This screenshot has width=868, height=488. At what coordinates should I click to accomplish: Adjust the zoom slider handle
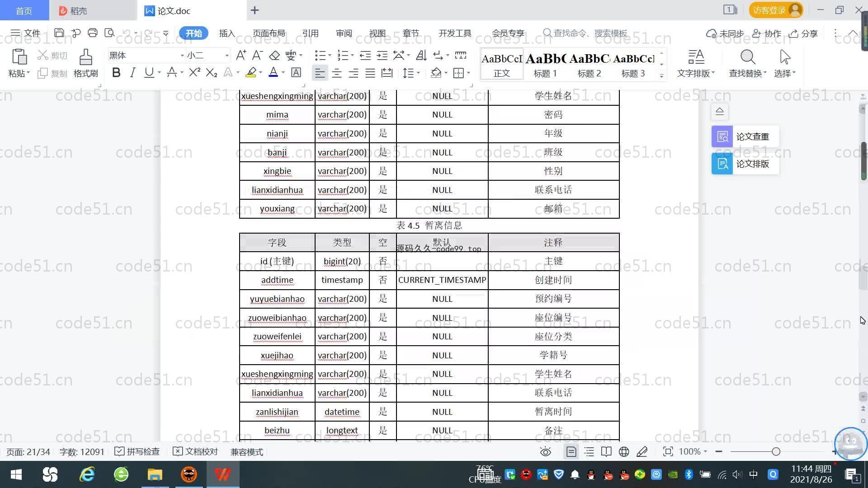(776, 451)
